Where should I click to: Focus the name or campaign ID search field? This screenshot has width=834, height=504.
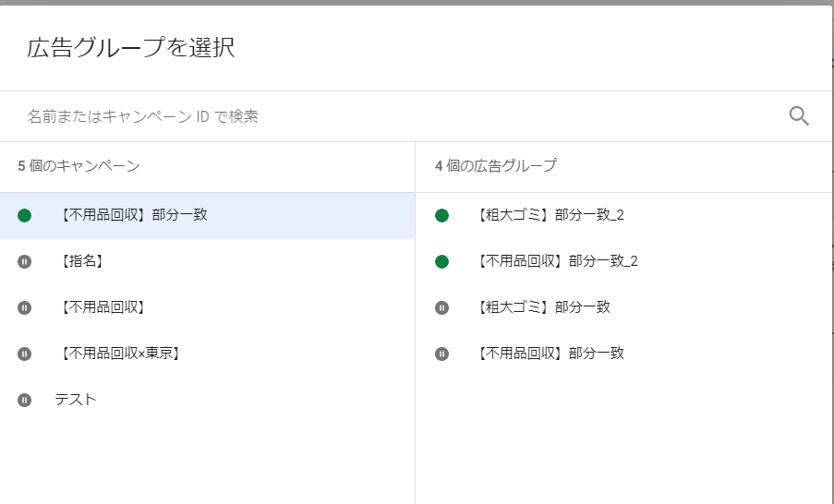405,116
